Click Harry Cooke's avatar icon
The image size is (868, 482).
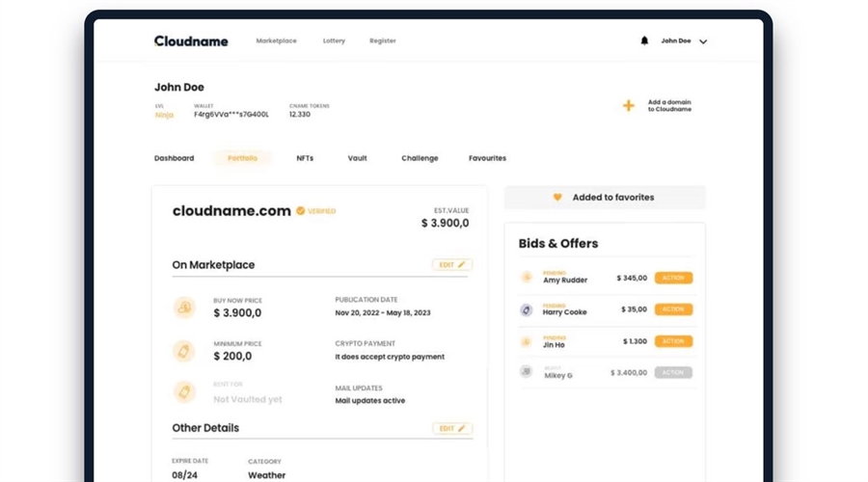coord(527,309)
